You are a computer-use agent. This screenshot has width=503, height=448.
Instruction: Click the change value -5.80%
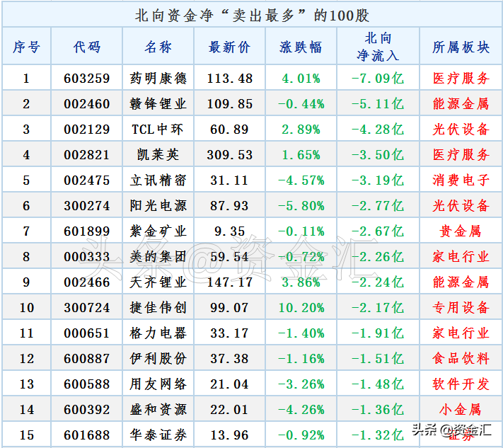[x=301, y=206]
